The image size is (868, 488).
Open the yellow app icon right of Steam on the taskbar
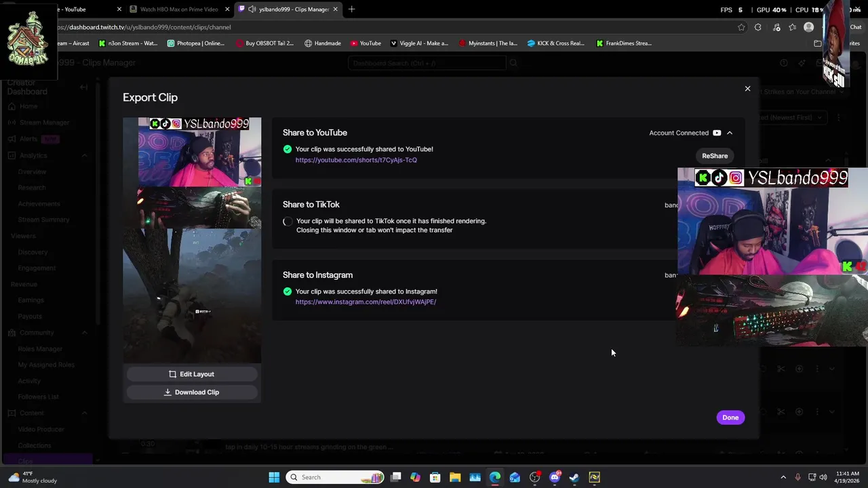click(x=594, y=477)
